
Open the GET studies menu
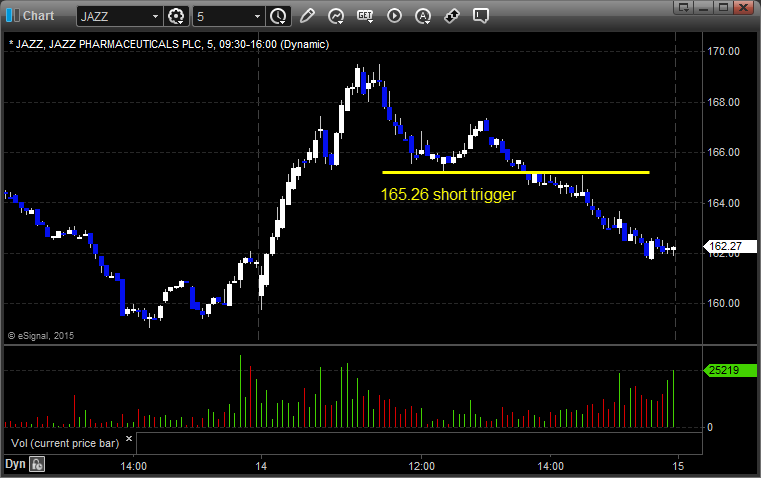coord(365,16)
